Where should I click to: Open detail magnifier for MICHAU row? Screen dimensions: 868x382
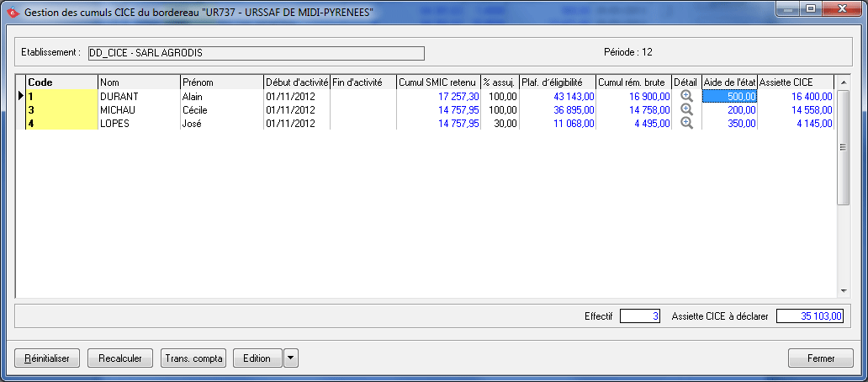(686, 109)
